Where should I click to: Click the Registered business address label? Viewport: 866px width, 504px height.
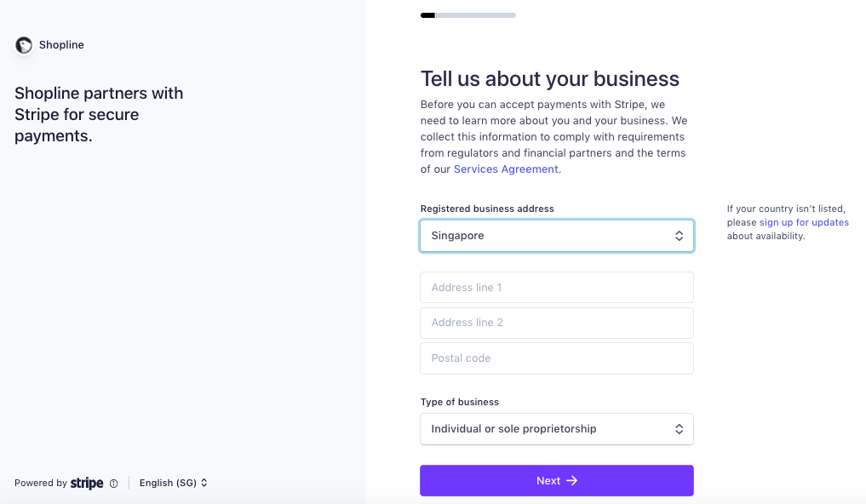click(487, 209)
